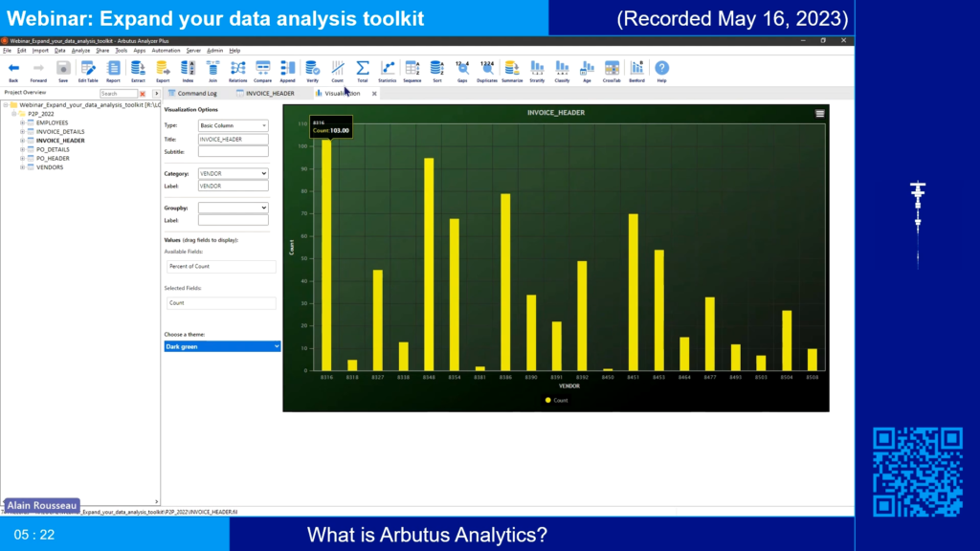Screen dimensions: 980x551
Task: Click the Project Overview search box
Action: coord(118,94)
